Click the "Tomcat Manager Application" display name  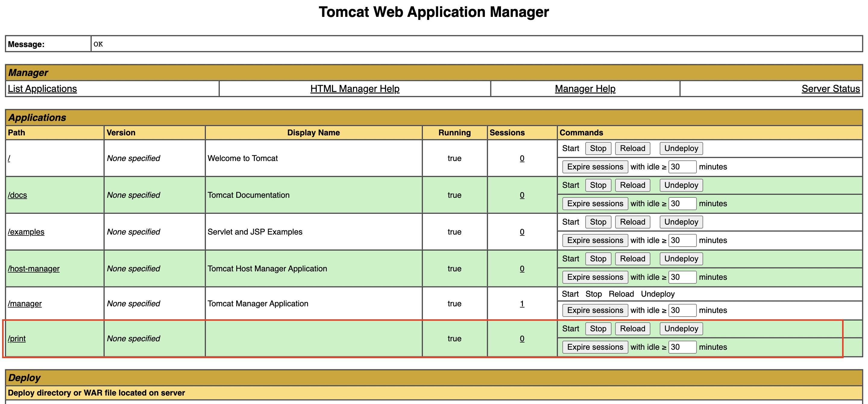tap(258, 303)
